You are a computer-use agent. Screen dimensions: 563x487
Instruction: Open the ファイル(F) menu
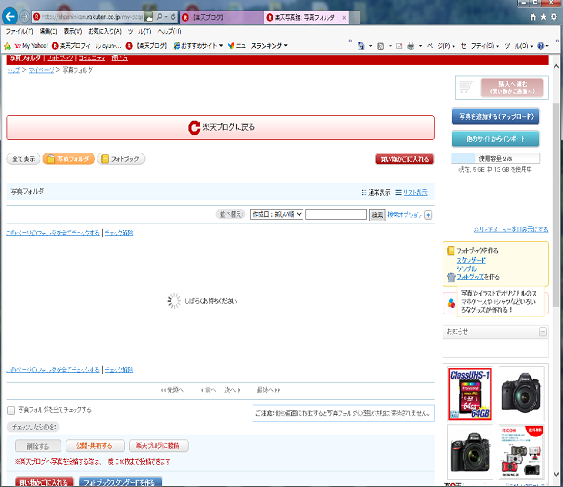19,32
